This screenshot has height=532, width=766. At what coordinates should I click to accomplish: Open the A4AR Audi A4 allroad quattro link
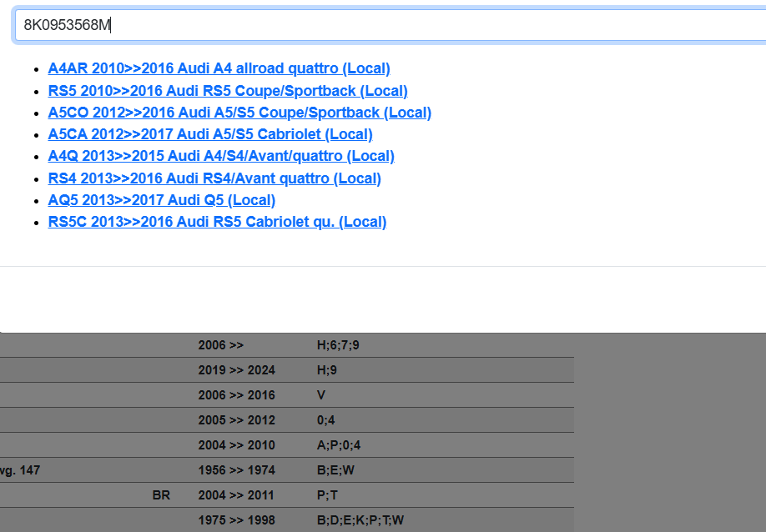tap(219, 68)
